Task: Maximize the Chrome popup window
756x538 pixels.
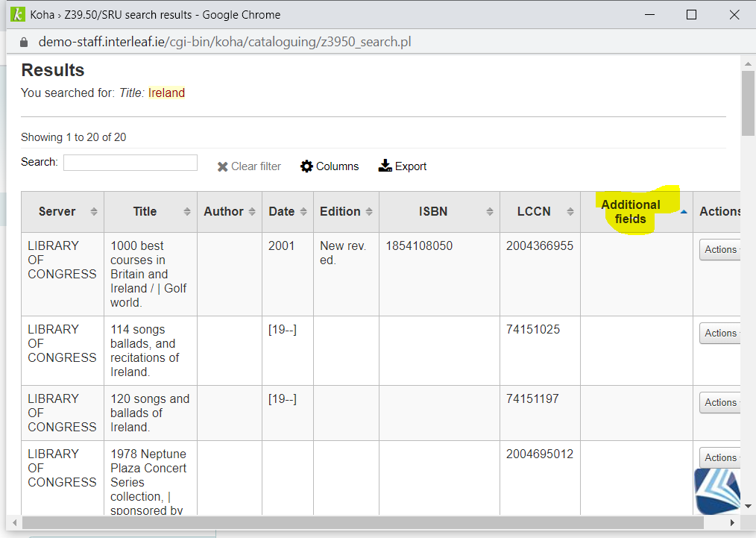Action: (x=691, y=14)
